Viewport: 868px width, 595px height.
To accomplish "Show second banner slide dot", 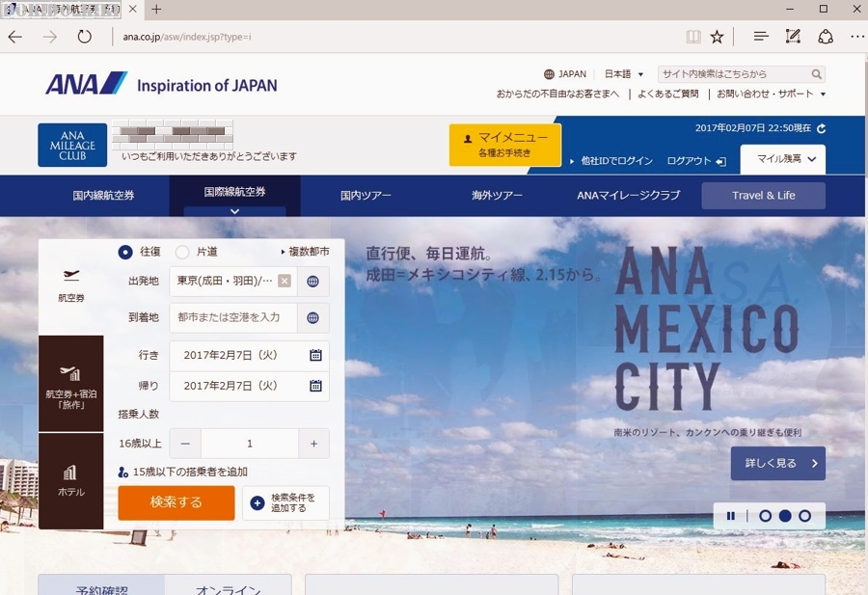I will (x=785, y=516).
